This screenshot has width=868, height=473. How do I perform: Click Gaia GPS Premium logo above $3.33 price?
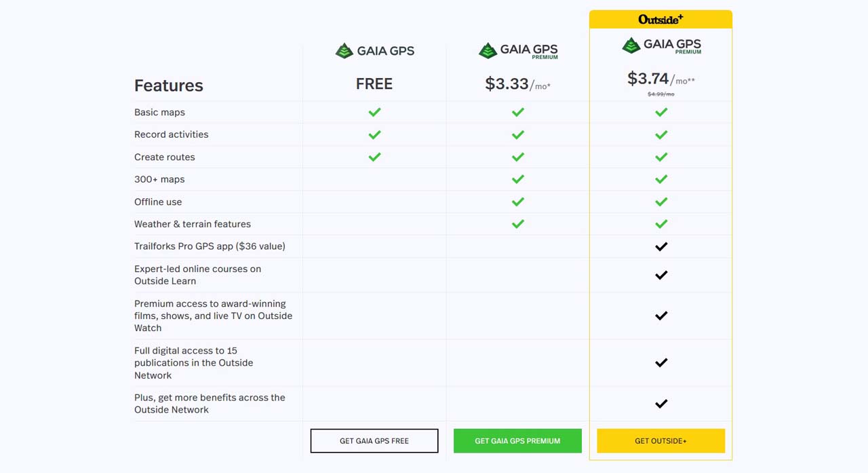(518, 51)
